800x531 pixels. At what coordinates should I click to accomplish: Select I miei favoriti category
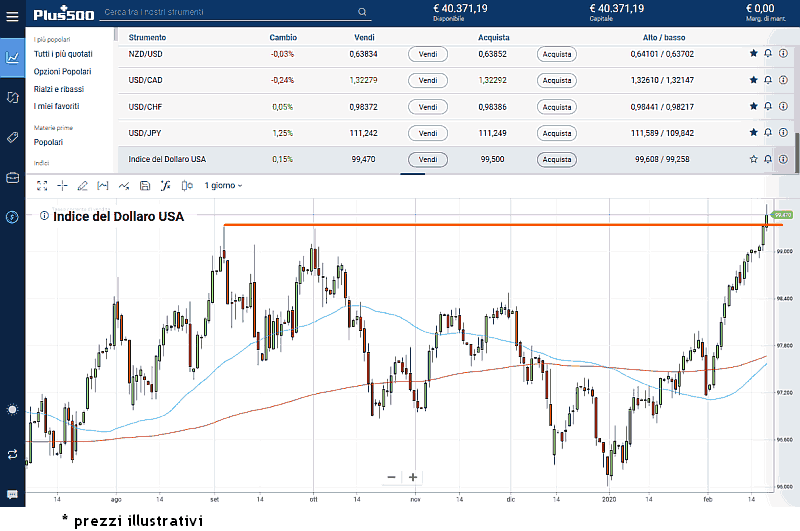tap(57, 105)
